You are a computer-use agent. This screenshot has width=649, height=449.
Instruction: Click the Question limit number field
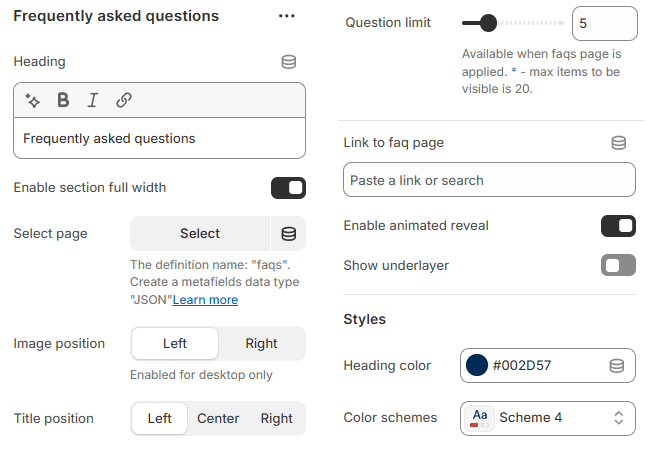604,24
